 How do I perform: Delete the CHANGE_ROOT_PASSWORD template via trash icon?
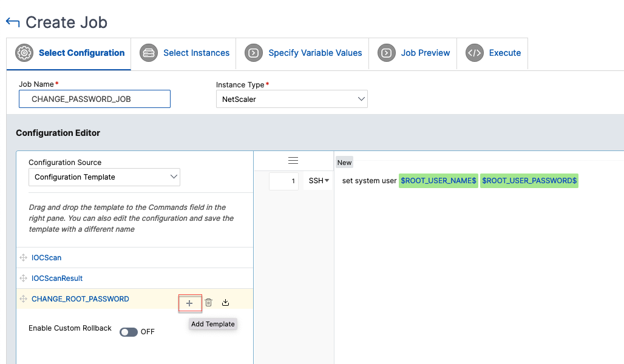[209, 303]
